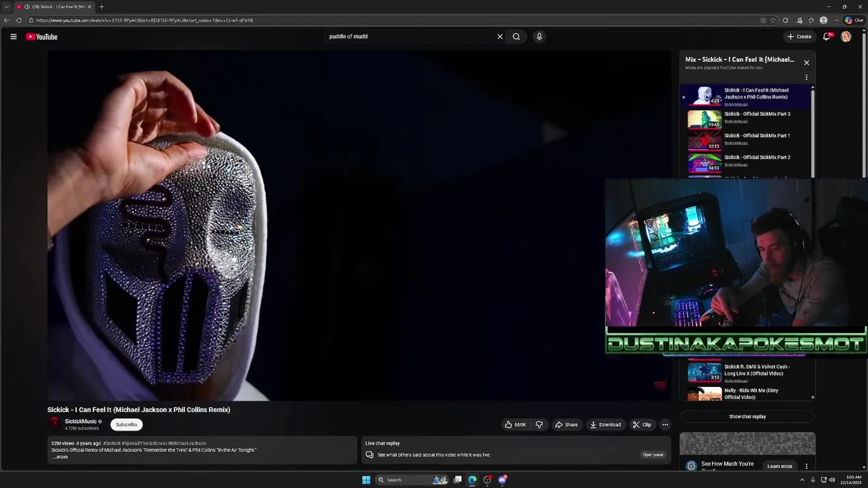
Task: Play Official SickMix Part 2 from mix
Action: click(746, 161)
